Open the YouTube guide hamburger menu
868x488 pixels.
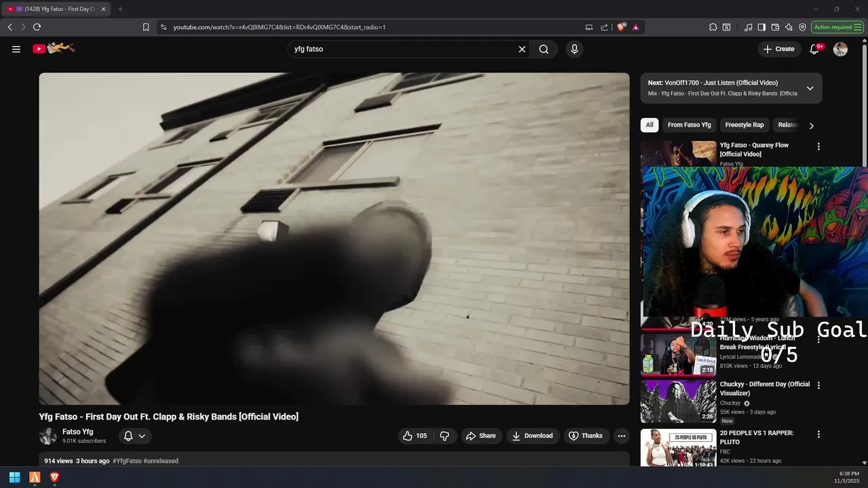[x=16, y=49]
